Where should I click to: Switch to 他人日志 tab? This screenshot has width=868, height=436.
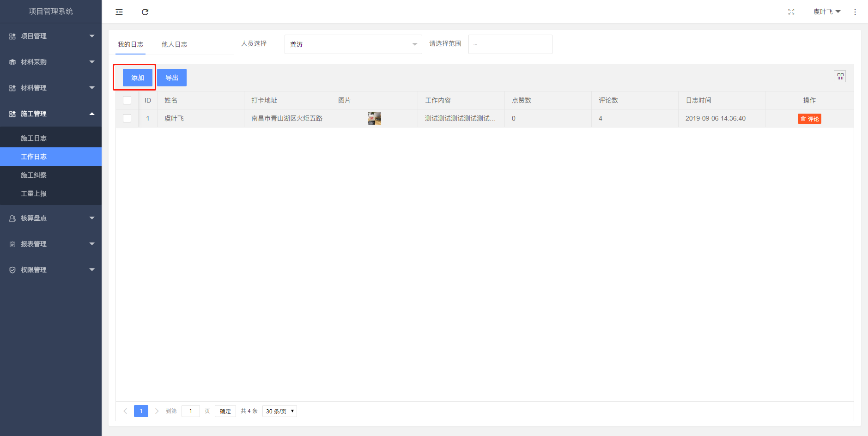coord(174,44)
